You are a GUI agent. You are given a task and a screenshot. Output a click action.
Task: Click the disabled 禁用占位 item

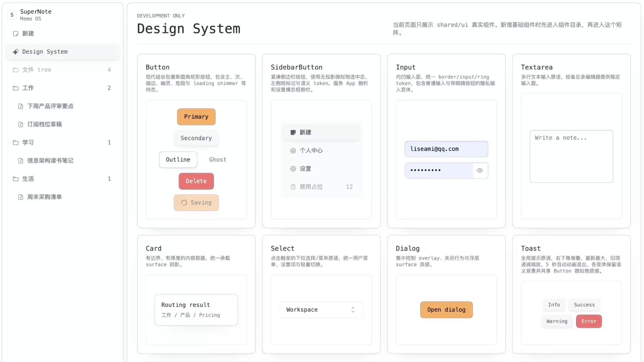321,187
